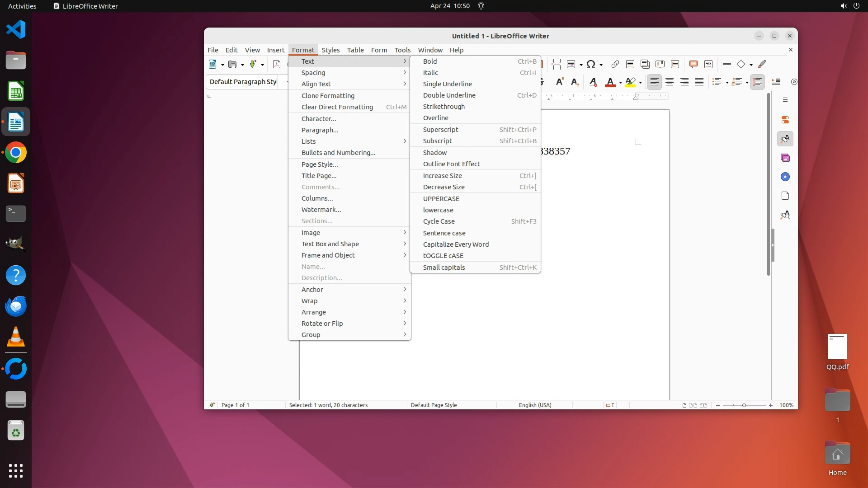Open the unordered list style dropdown arrow
Viewport: 868px width, 488px height.
click(726, 82)
